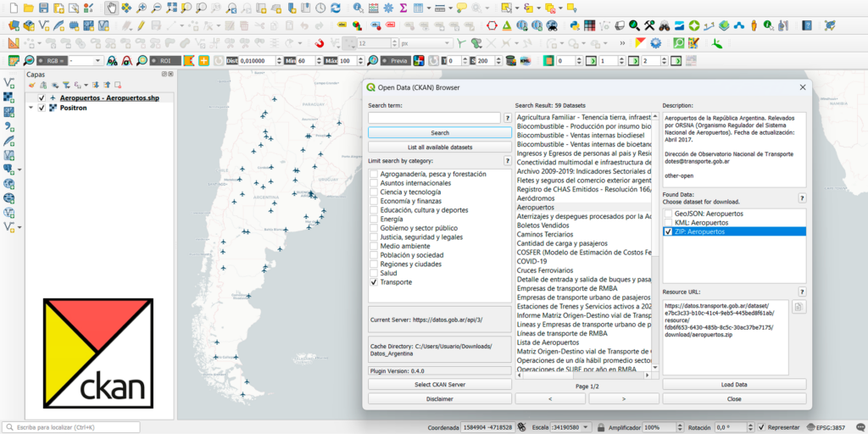
Task: Select the Pan Map hand tool
Action: (111, 8)
